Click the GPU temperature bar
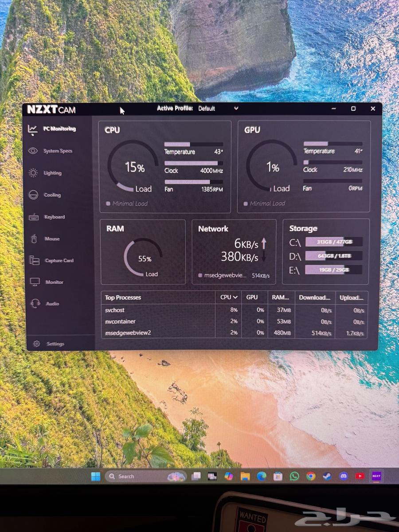The image size is (399, 532). 333,144
